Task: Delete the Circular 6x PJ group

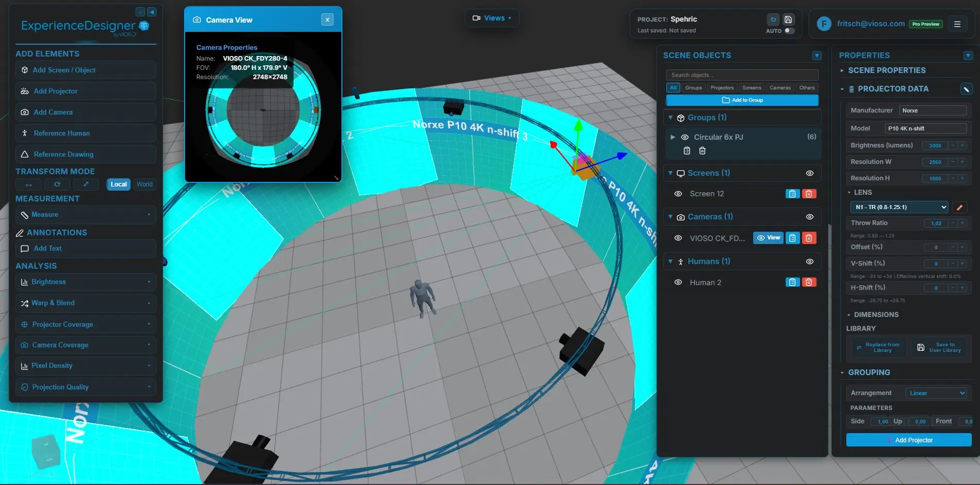Action: 702,151
